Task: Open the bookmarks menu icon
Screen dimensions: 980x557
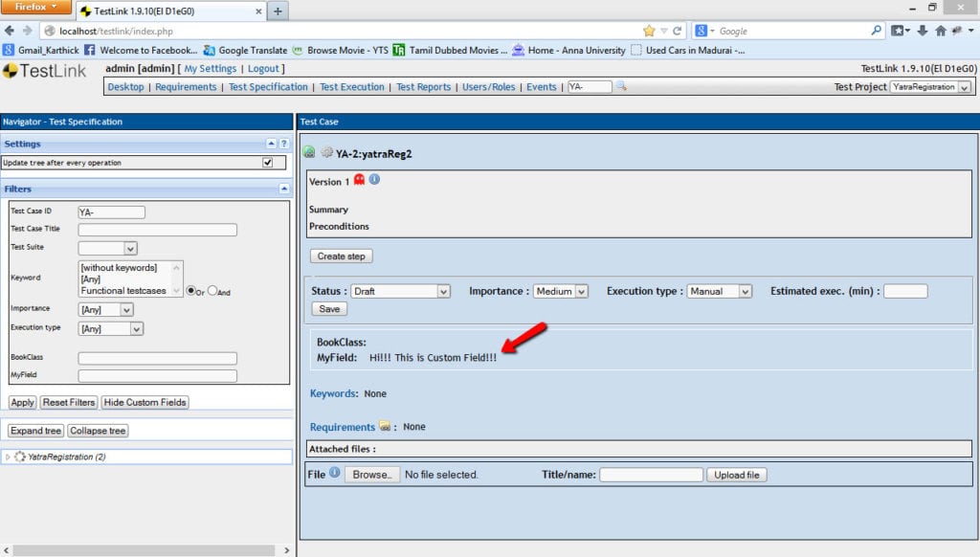Action: point(900,31)
